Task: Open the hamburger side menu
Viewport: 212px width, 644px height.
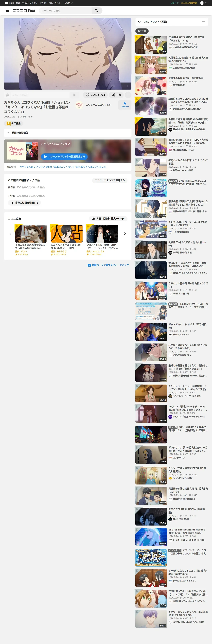Action: (x=7, y=10)
